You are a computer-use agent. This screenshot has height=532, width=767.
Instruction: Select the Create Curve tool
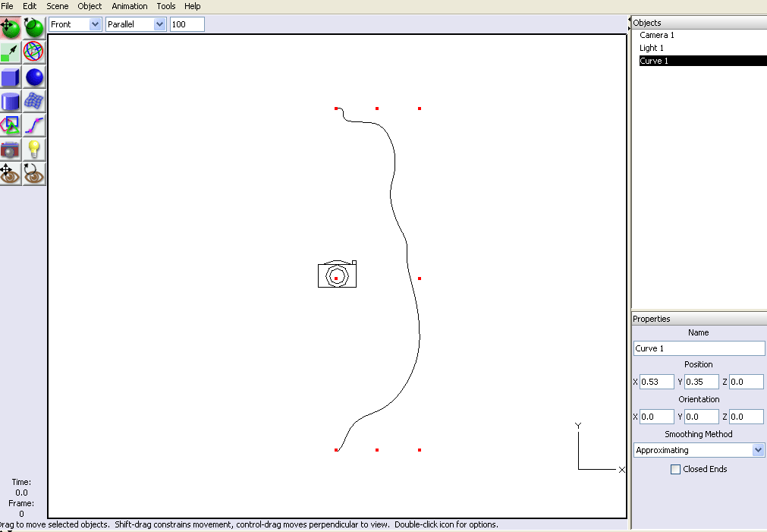point(33,125)
